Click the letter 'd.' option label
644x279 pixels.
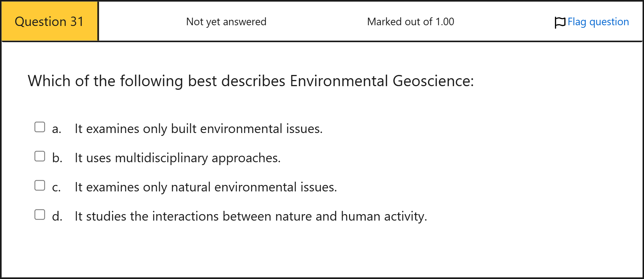(x=57, y=216)
